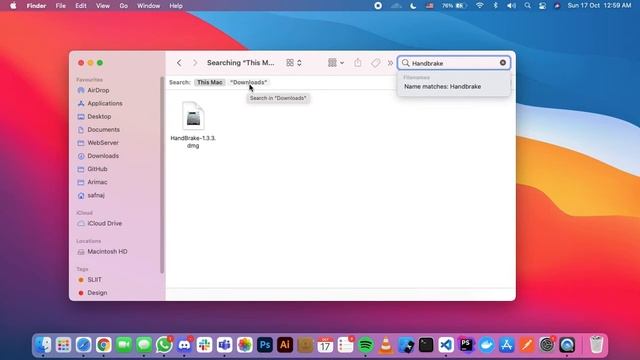Screen dimensions: 640x360
Task: Launch Safari from the Dock
Action: [x=84, y=345]
